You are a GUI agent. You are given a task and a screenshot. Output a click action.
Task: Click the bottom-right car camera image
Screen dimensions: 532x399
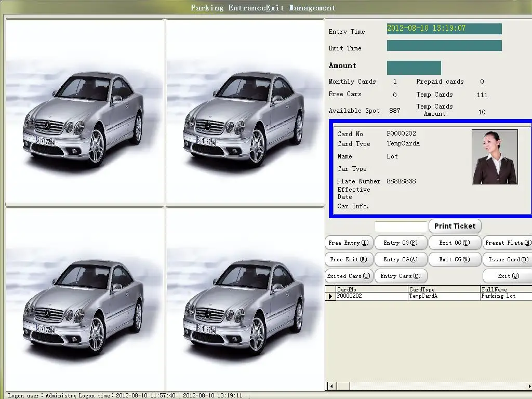coord(245,298)
